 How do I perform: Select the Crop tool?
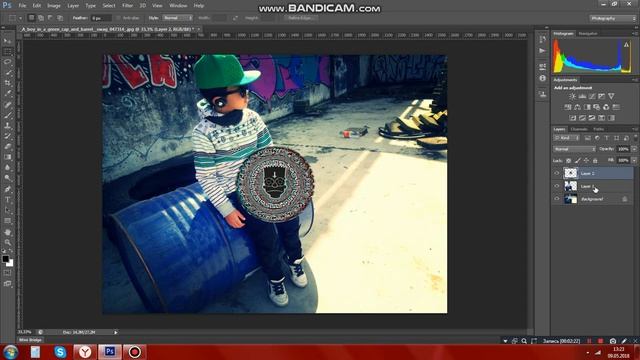pos(7,83)
